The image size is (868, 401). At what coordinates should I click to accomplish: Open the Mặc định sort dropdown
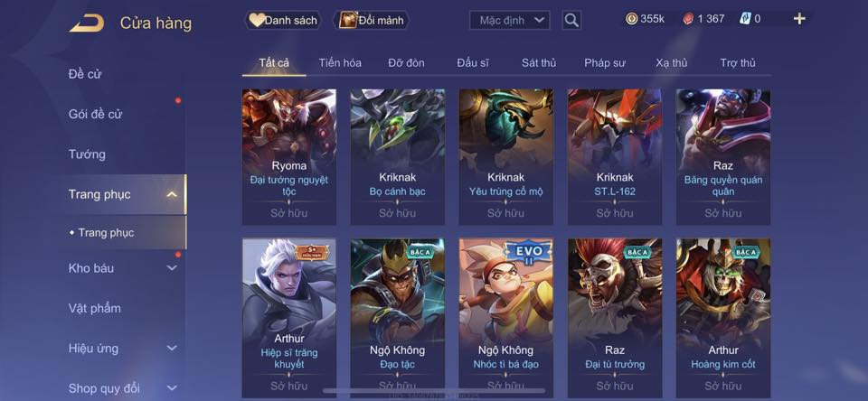tap(509, 21)
